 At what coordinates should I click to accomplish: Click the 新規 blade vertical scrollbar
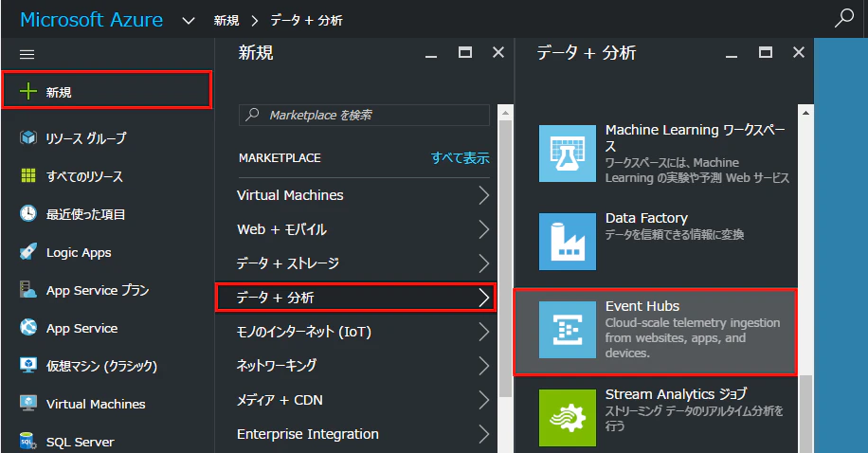[x=505, y=259]
